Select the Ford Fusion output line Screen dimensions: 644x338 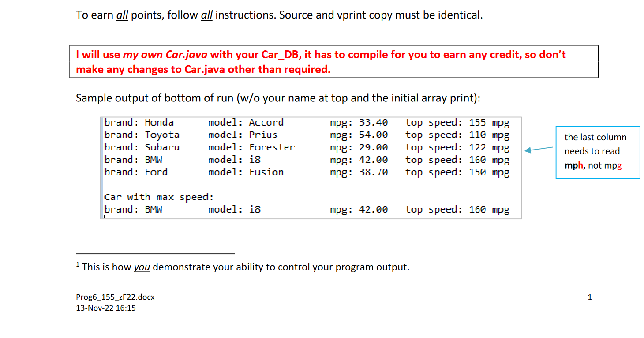click(x=304, y=172)
